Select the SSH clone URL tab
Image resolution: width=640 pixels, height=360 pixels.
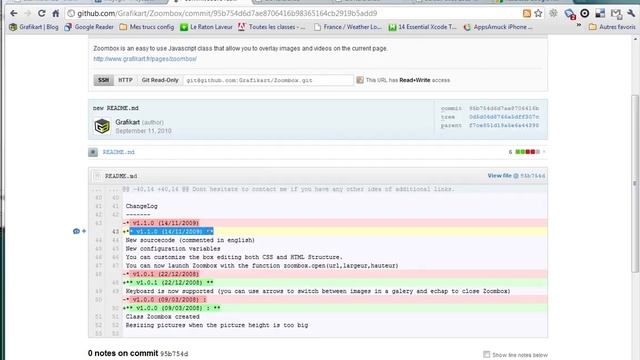(x=104, y=80)
